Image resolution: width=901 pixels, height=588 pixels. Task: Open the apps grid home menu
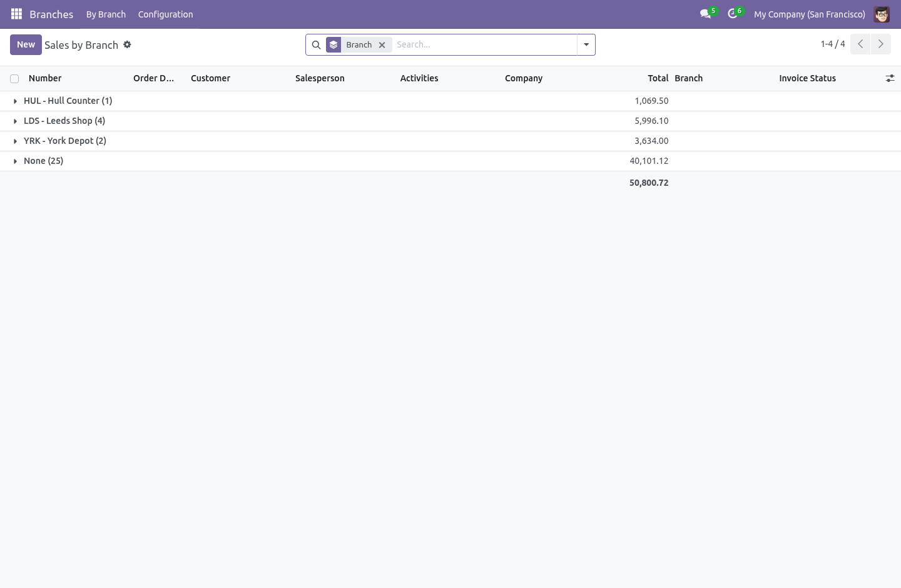tap(16, 14)
